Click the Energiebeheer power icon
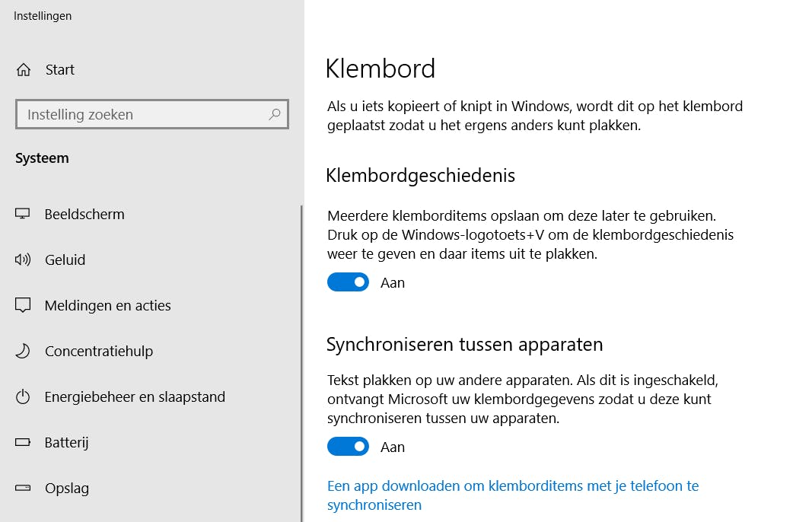This screenshot has width=812, height=522. pos(23,396)
